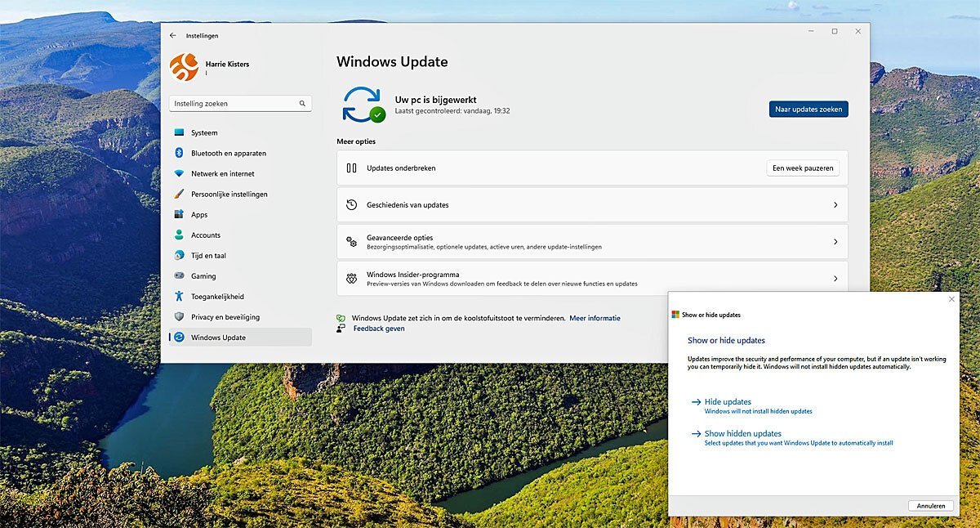The image size is (980, 528).
Task: Maximize the Instellingen window
Action: click(x=835, y=31)
